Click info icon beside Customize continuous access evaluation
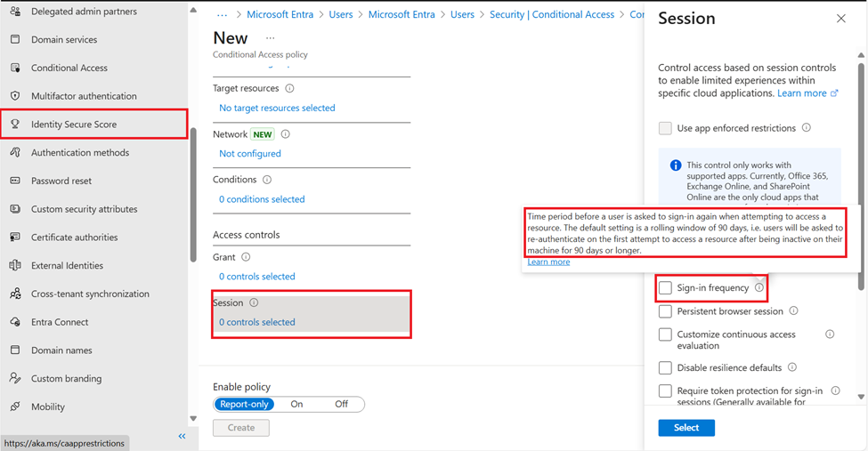This screenshot has width=868, height=451. tap(830, 334)
